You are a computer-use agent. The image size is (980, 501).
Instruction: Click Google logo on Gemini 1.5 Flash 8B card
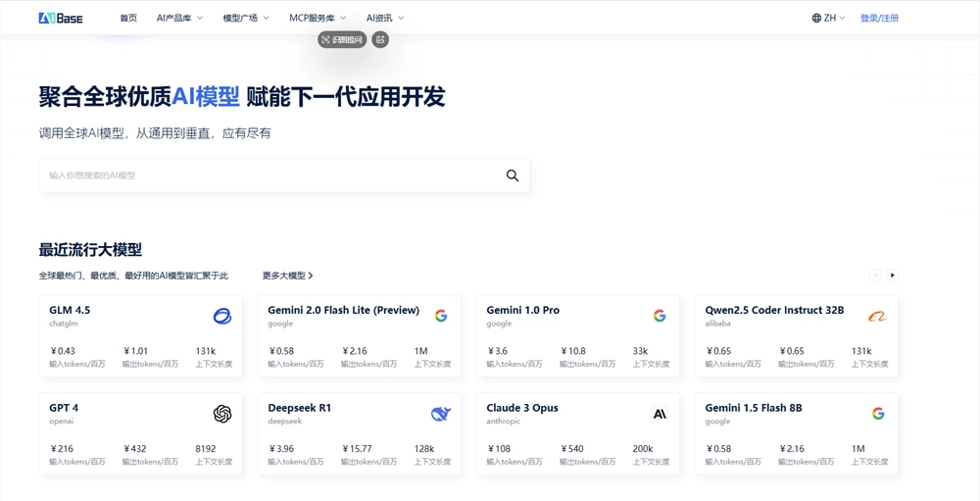coord(878,414)
